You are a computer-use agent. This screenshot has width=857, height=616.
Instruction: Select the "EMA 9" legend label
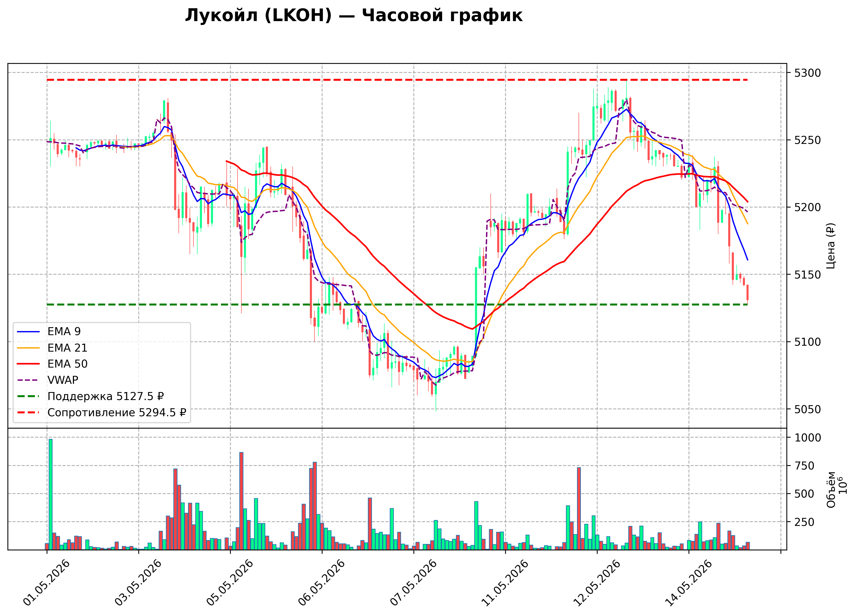click(x=64, y=332)
